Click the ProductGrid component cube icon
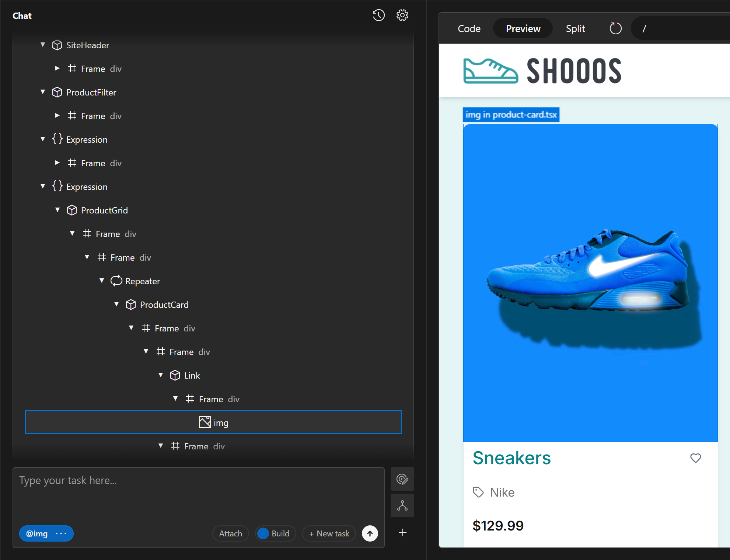The width and height of the screenshot is (730, 560). (x=72, y=210)
